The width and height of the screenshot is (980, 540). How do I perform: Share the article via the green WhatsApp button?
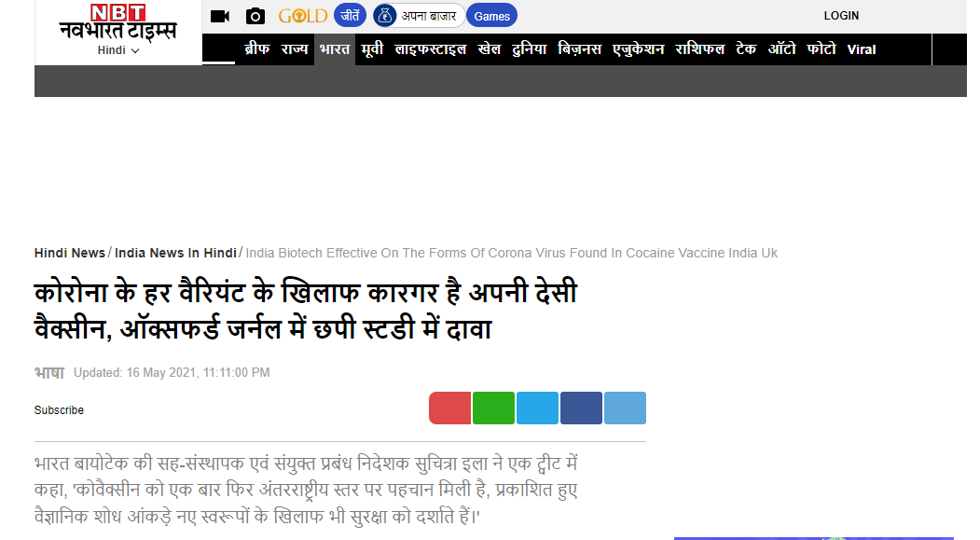(x=493, y=408)
